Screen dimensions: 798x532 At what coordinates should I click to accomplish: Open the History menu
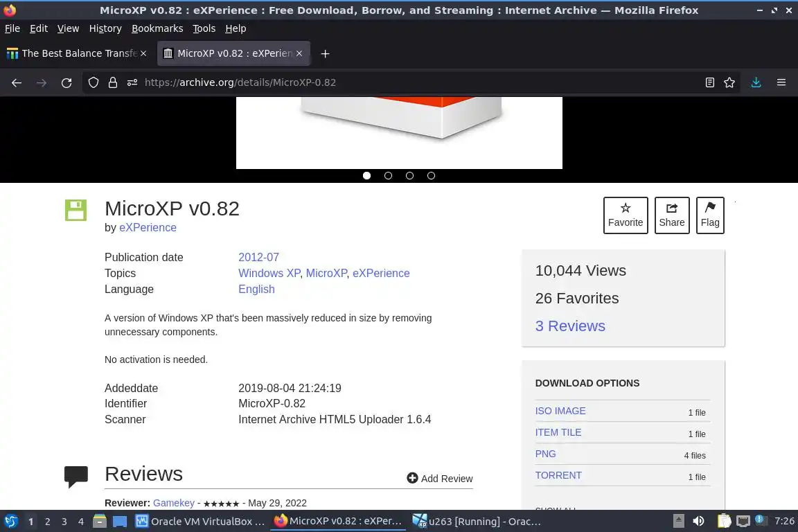click(105, 28)
